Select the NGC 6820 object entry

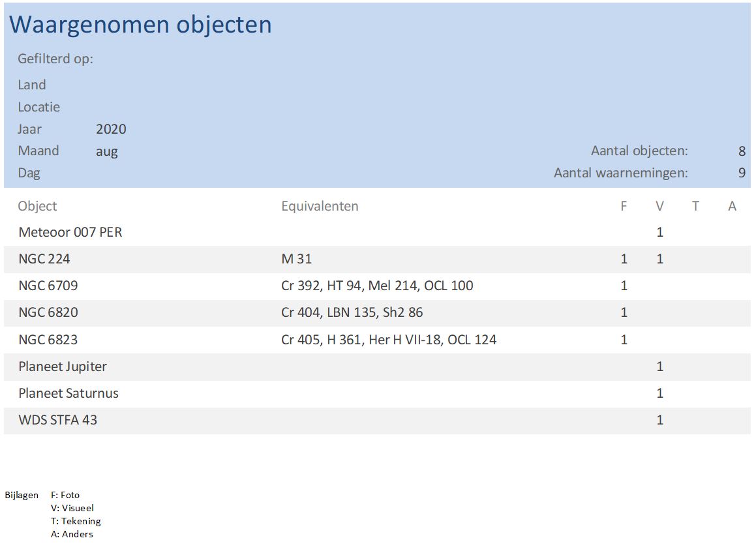(x=48, y=312)
